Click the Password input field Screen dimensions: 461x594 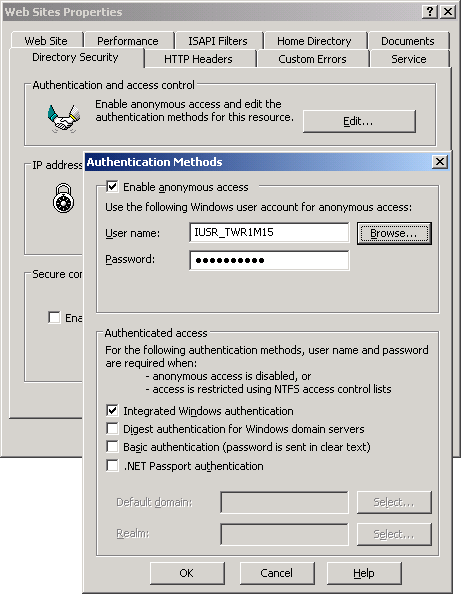tap(269, 260)
